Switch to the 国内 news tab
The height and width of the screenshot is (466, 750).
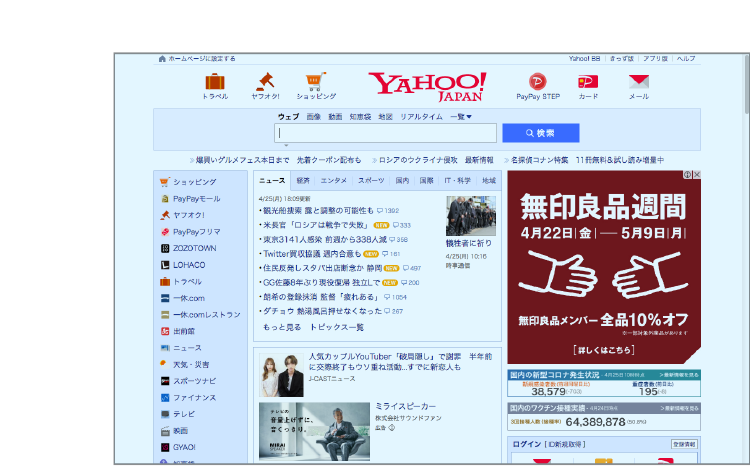pyautogui.click(x=402, y=180)
